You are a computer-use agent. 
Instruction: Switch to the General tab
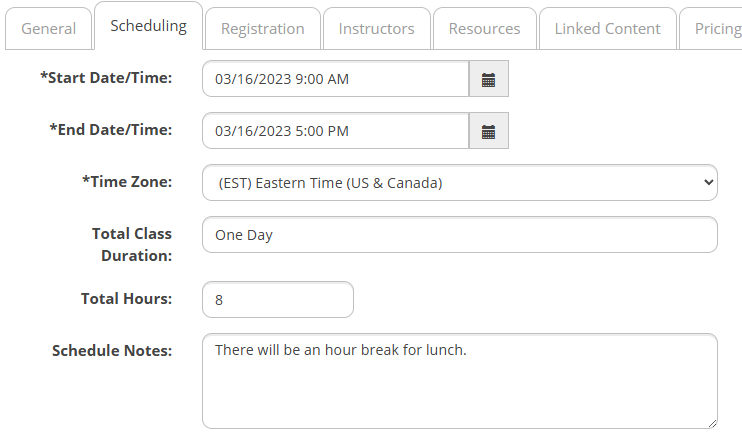coord(48,29)
